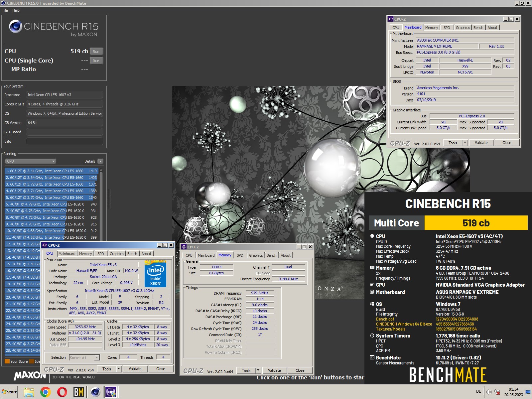Click Validate in CPU-Z Memory window
This screenshot has width=532, height=399.
[x=274, y=370]
